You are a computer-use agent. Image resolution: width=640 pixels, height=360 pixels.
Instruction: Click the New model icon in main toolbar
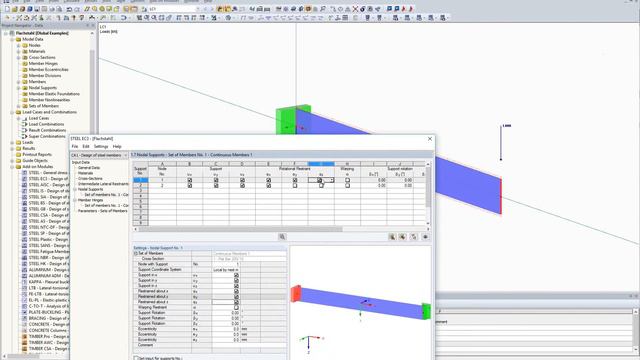7,9
